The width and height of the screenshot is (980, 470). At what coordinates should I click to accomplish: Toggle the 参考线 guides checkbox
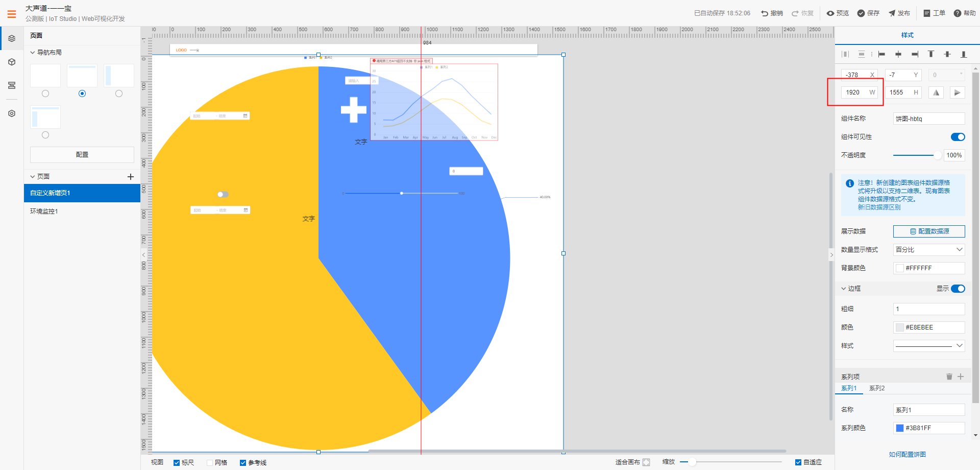coord(243,463)
